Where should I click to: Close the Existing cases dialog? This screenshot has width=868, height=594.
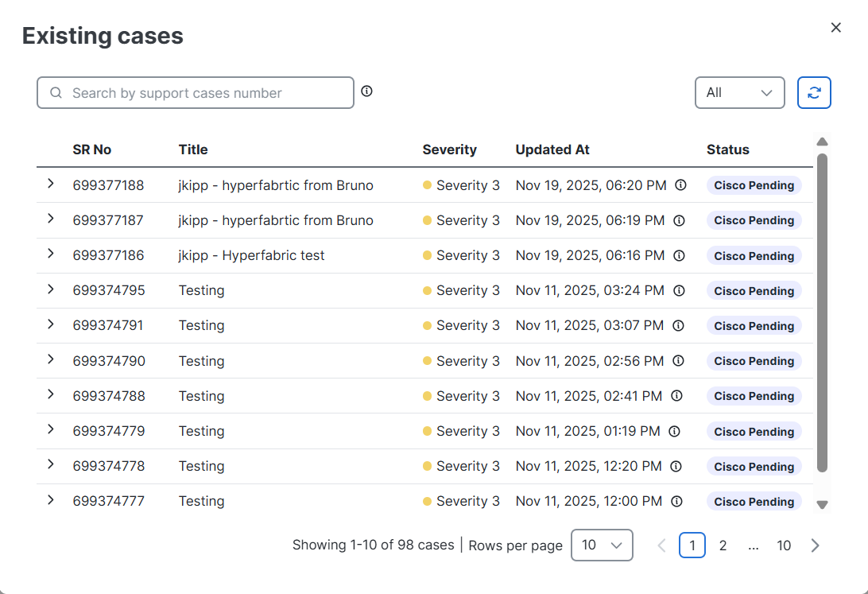(835, 28)
